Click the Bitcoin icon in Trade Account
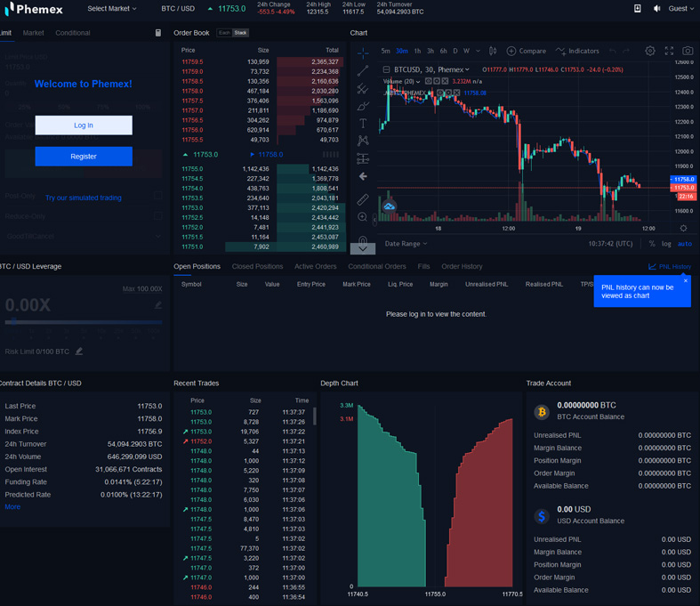700x606 pixels. point(542,412)
